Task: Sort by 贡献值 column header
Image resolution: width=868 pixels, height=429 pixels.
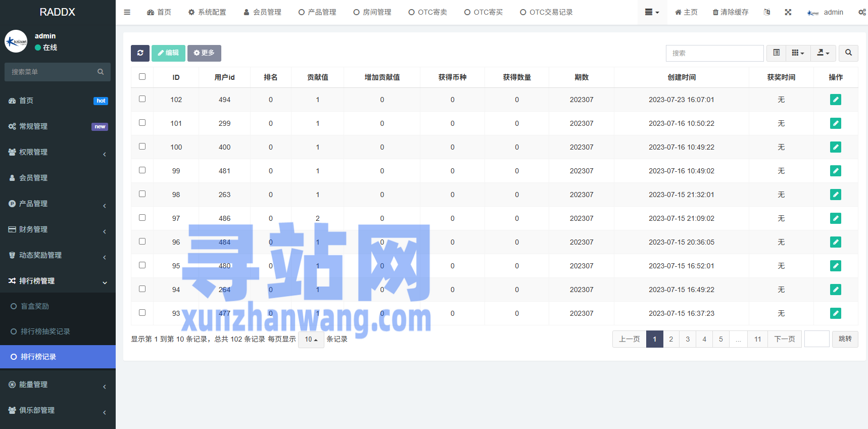Action: tap(318, 77)
